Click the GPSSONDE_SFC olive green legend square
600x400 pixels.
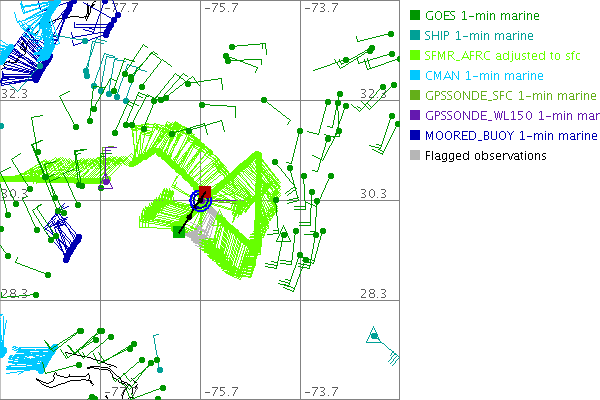413,96
